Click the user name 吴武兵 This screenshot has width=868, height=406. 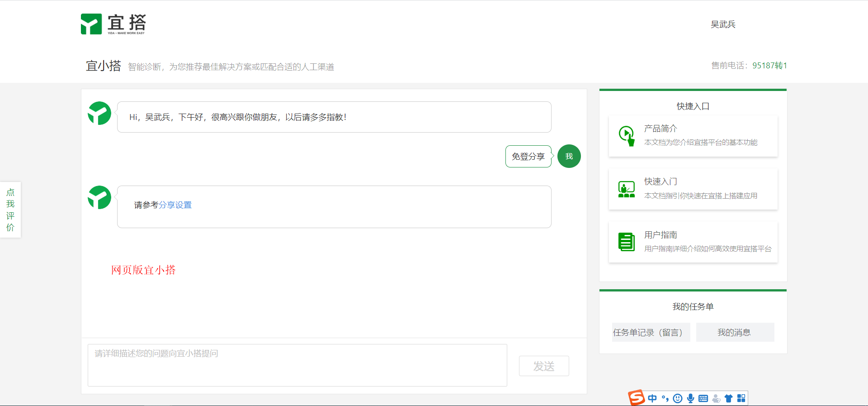tap(723, 24)
